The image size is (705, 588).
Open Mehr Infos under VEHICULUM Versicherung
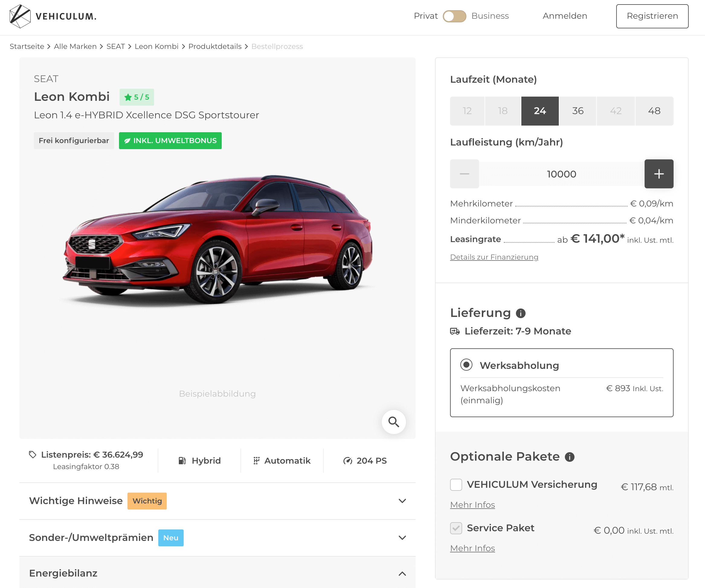[472, 505]
